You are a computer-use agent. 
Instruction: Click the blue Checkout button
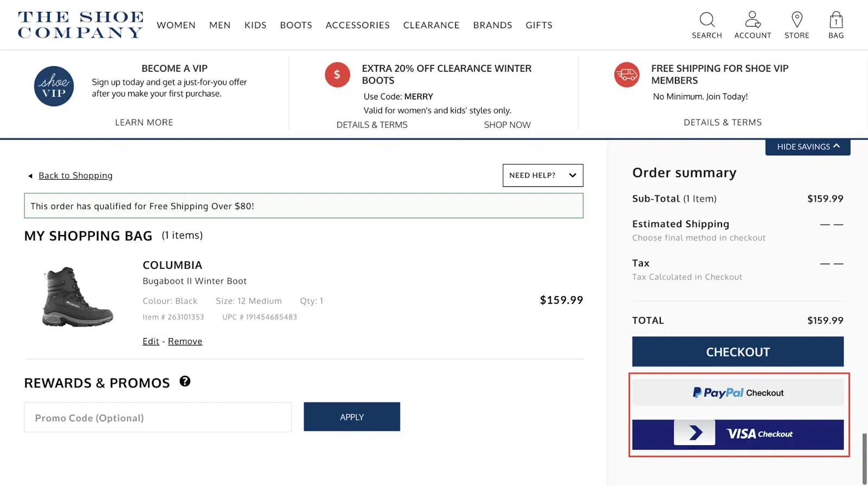click(738, 352)
